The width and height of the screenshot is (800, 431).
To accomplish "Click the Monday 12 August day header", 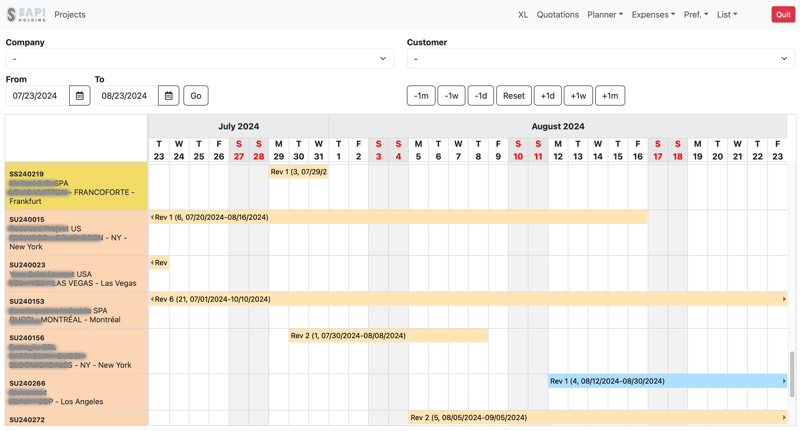I will coord(558,150).
